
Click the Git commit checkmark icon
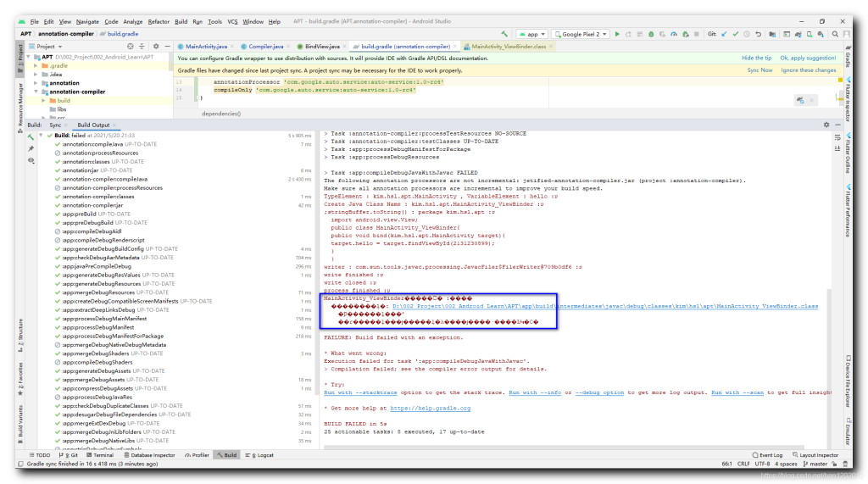point(734,34)
